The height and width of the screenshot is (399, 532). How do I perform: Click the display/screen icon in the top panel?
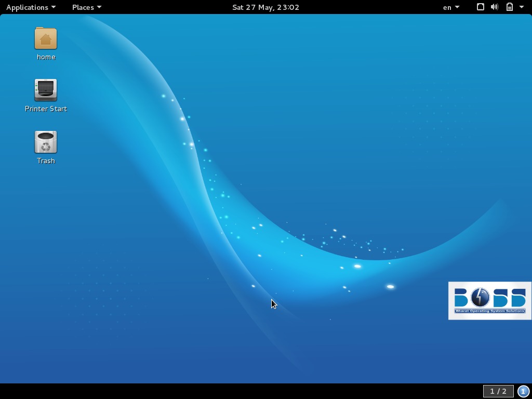pyautogui.click(x=480, y=7)
